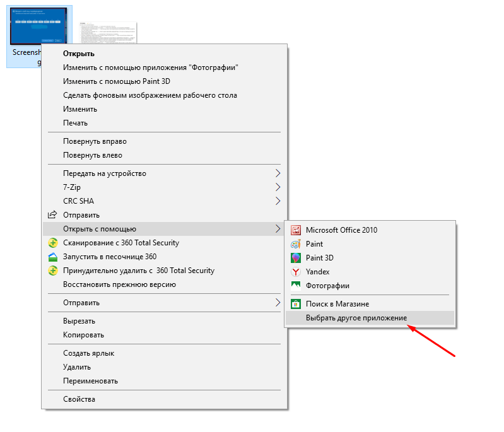The image size is (504, 432).
Task: Click the Фотографии app icon
Action: (295, 286)
